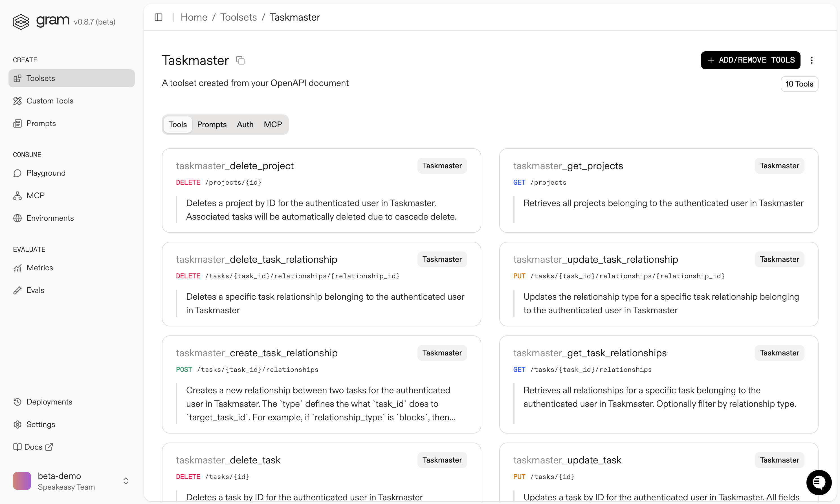The width and height of the screenshot is (840, 504).
Task: Switch to the toolset MCP tab
Action: click(272, 125)
